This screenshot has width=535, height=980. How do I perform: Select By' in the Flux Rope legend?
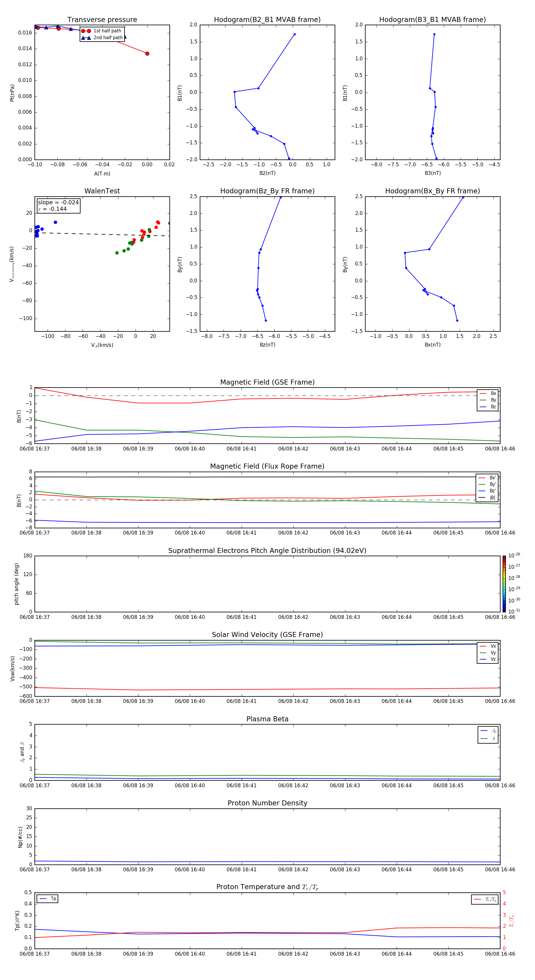(487, 485)
